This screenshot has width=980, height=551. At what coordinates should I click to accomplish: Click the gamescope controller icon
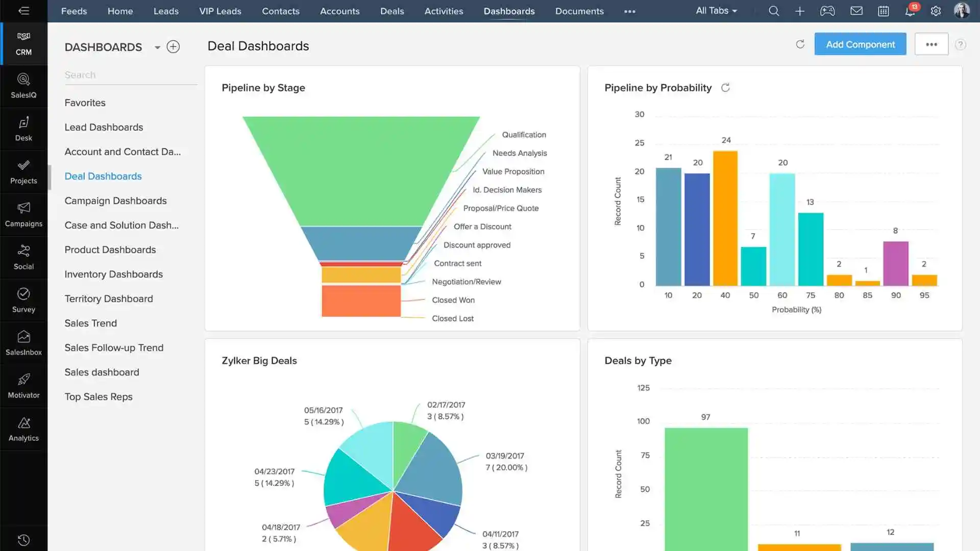tap(827, 11)
